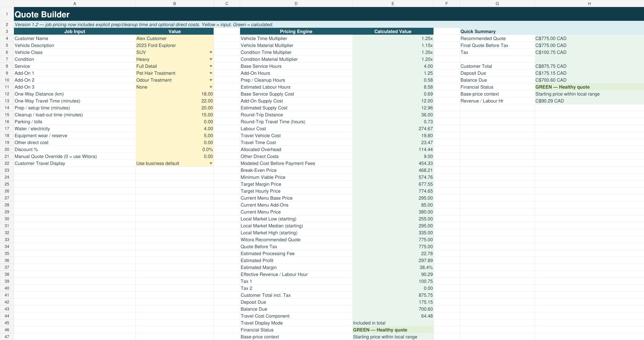Select Equipment wear / reserve value 5.00
The height and width of the screenshot is (340, 644).
pos(175,136)
